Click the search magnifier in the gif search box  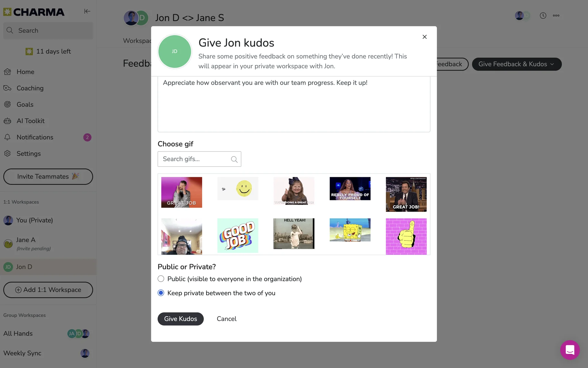(234, 159)
